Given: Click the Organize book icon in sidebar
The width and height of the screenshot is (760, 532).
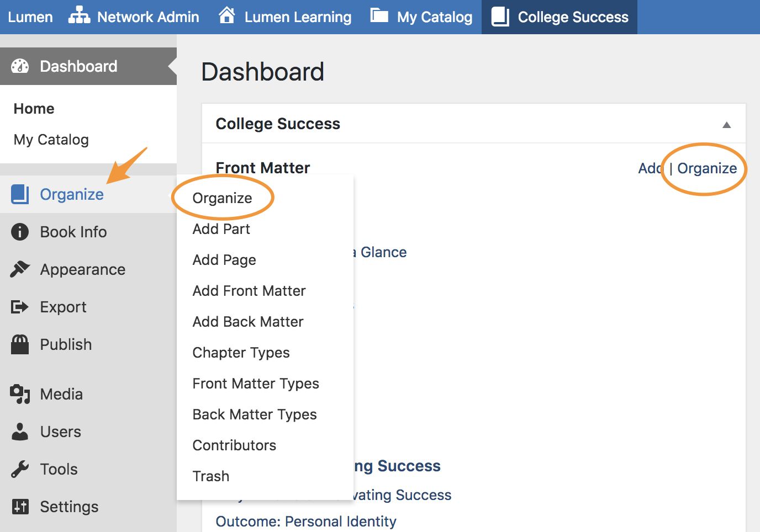Looking at the screenshot, I should (x=20, y=194).
